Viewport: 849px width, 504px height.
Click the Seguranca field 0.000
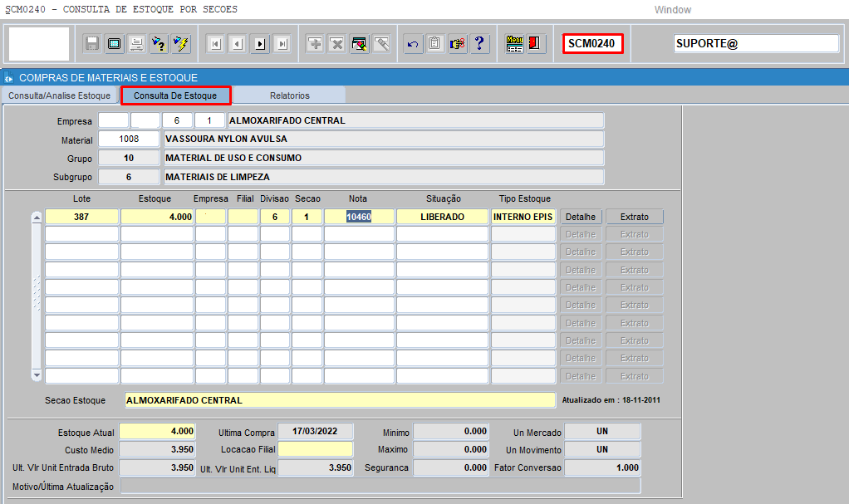coord(451,467)
